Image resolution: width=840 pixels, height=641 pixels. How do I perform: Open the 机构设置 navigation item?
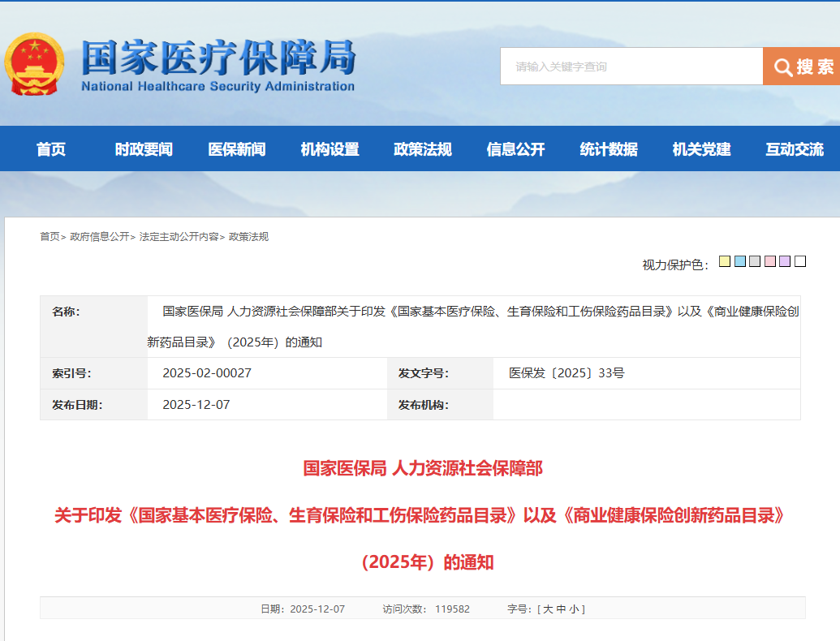pos(330,149)
